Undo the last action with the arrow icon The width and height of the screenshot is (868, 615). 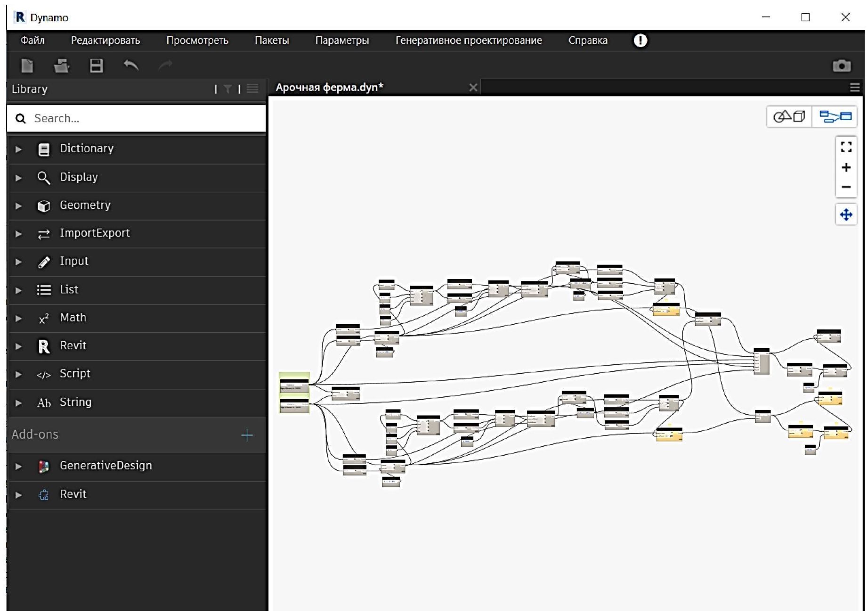coord(131,65)
